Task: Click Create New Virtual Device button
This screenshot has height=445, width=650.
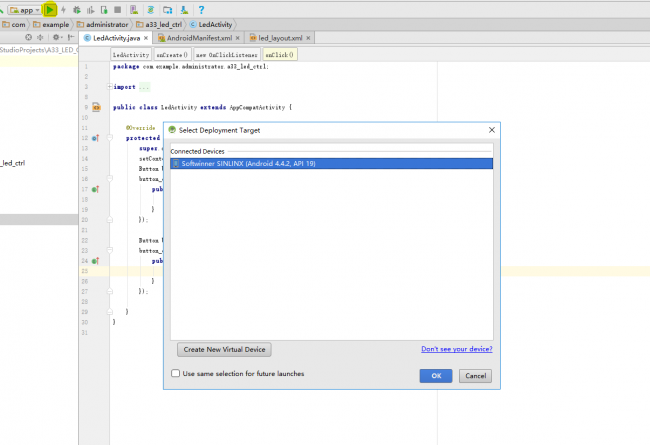Action: tap(224, 350)
